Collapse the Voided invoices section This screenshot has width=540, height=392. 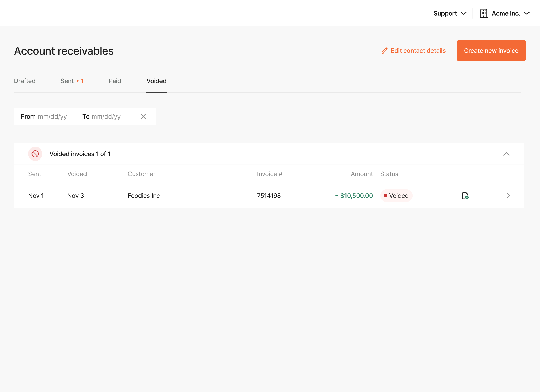pyautogui.click(x=506, y=154)
